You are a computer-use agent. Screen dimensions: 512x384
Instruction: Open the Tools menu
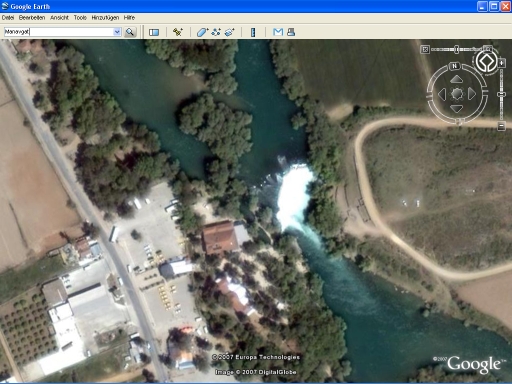click(80, 18)
